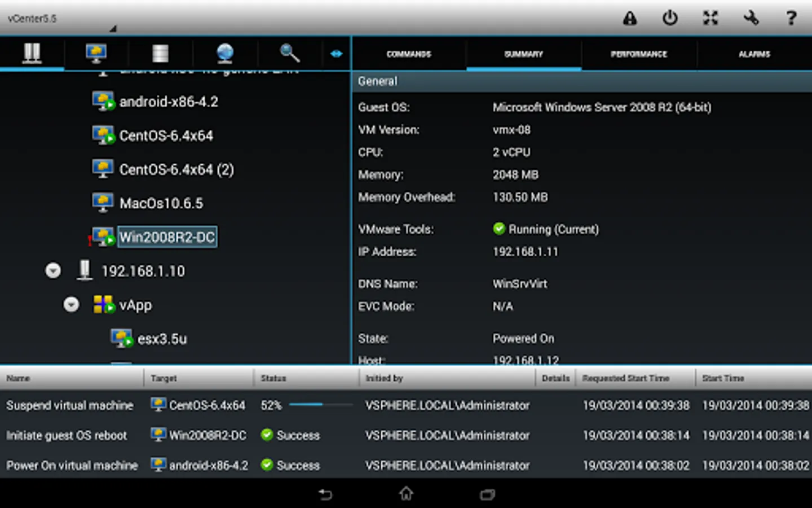Tap the Android back navigation button
812x508 pixels.
(325, 494)
